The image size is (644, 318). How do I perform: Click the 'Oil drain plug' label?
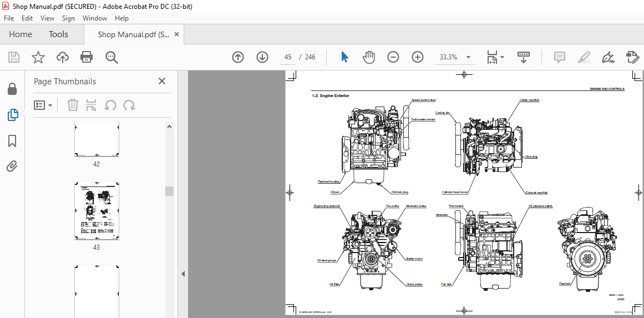399,192
